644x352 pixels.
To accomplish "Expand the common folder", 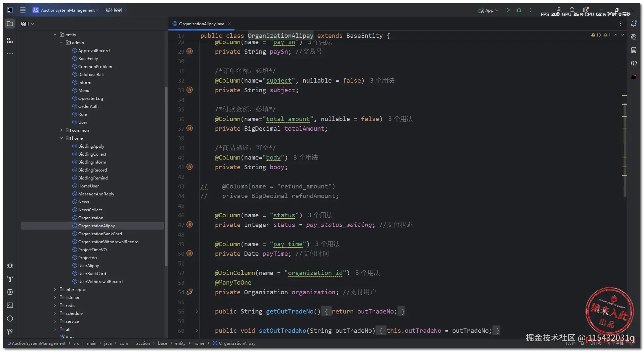I will pyautogui.click(x=61, y=130).
